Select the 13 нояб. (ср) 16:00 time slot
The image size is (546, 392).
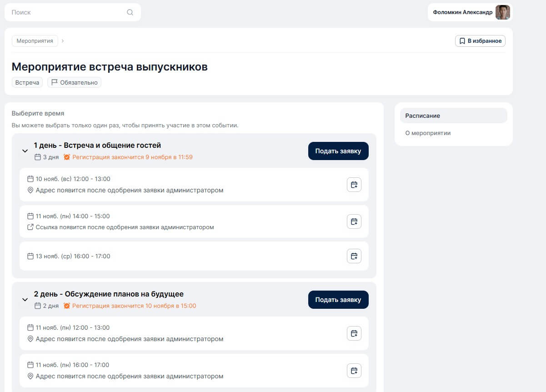pos(182,256)
